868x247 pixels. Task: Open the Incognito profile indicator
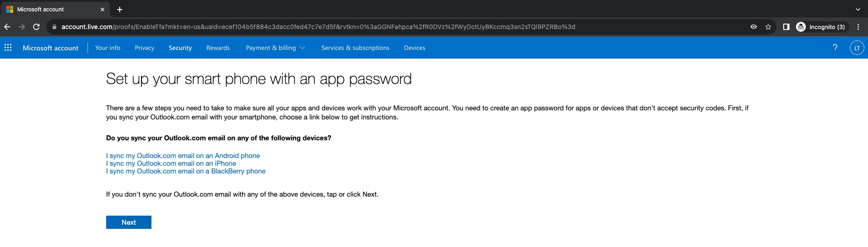click(x=821, y=27)
